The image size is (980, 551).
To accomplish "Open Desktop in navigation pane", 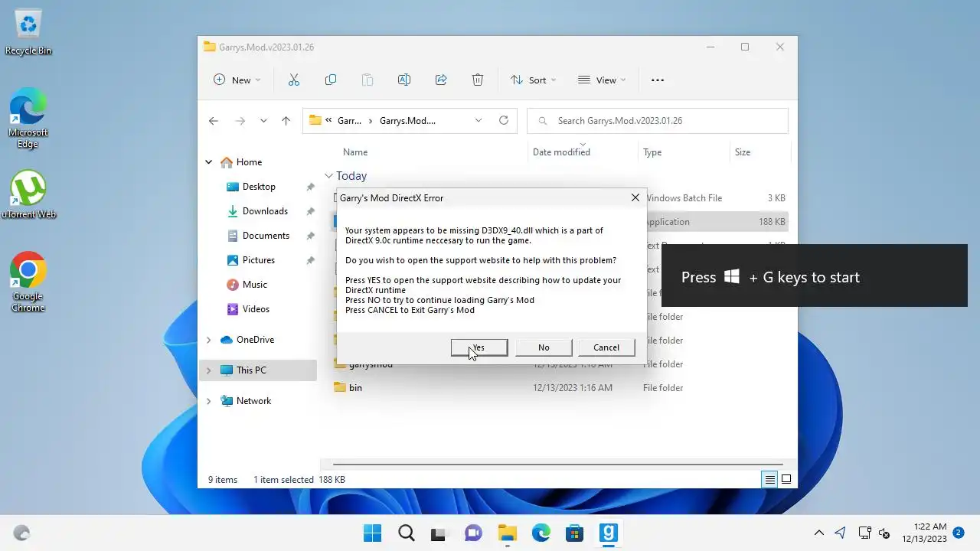I will 259,187.
